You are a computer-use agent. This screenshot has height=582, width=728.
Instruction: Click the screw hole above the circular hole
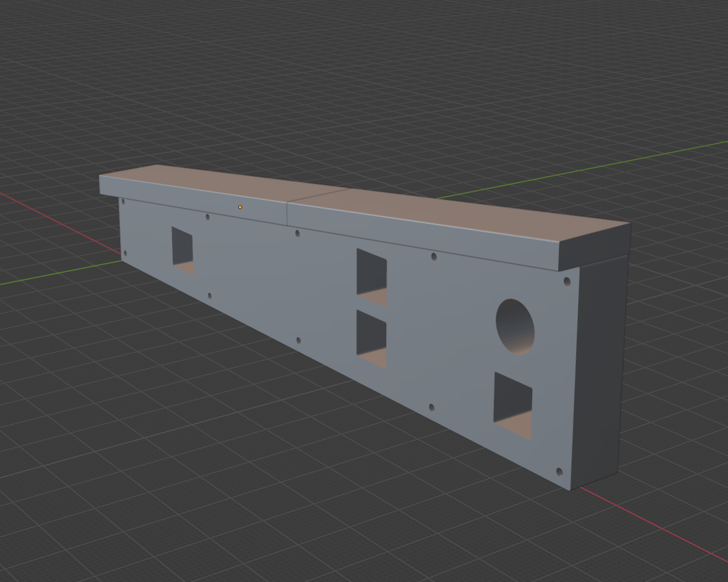pos(566,281)
